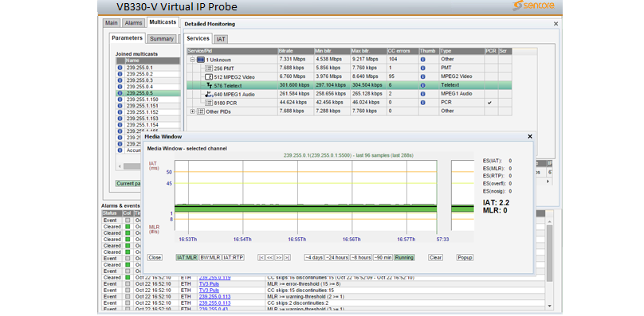
Task: Click the 576 Teletext icon
Action: click(210, 85)
